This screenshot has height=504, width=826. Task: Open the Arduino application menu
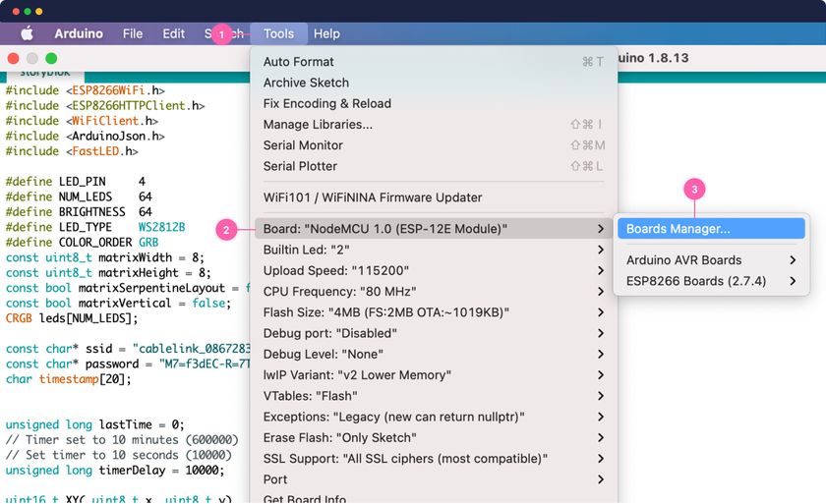[x=79, y=33]
